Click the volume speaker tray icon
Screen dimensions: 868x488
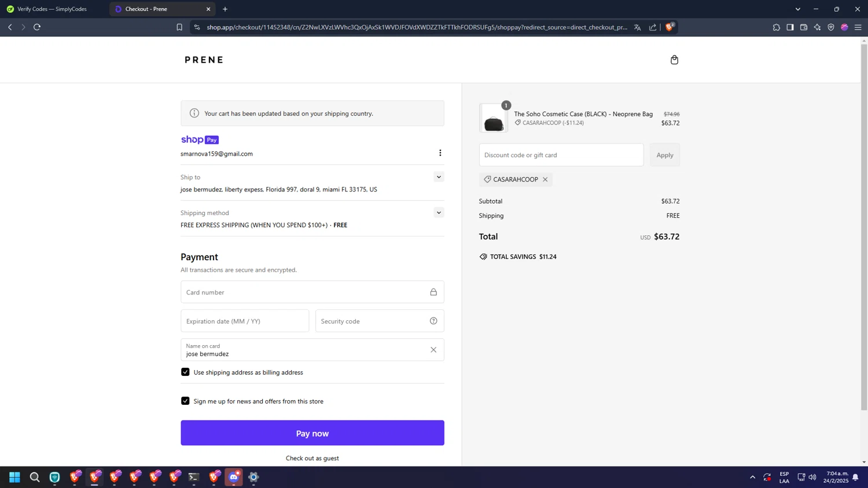pyautogui.click(x=812, y=477)
